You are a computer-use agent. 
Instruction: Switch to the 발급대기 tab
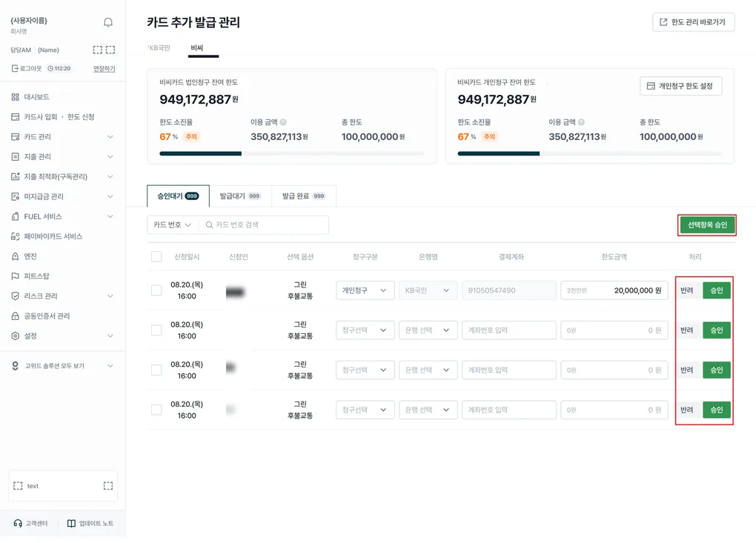[240, 196]
